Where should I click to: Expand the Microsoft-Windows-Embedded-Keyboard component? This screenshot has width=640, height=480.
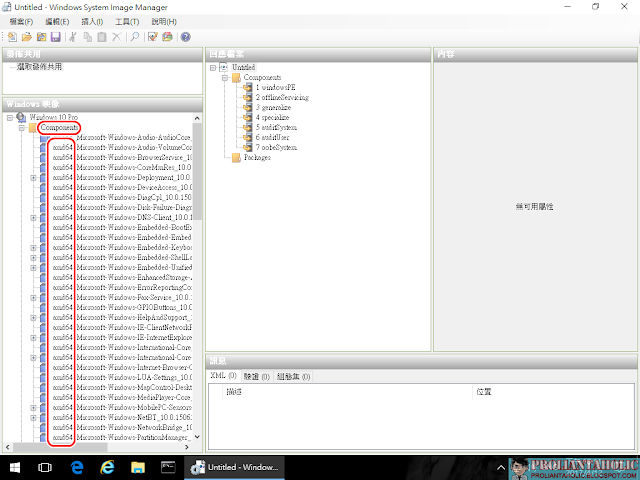click(x=33, y=247)
